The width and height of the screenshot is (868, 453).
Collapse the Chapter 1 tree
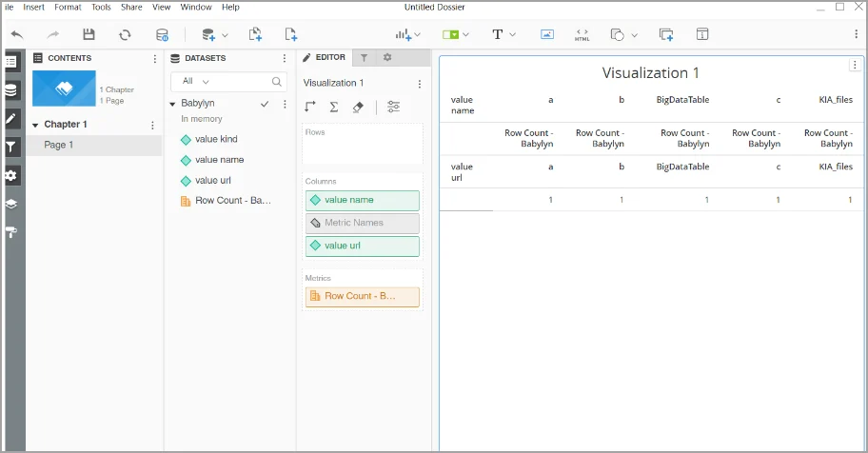35,126
